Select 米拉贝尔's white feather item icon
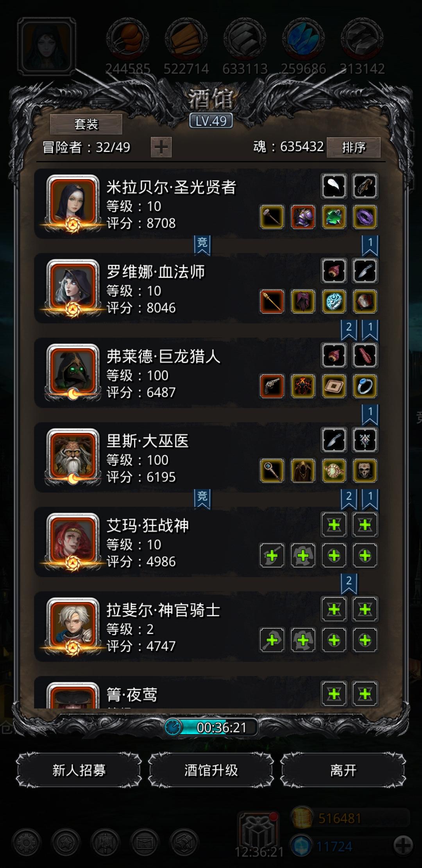This screenshot has height=868, width=422. [334, 186]
